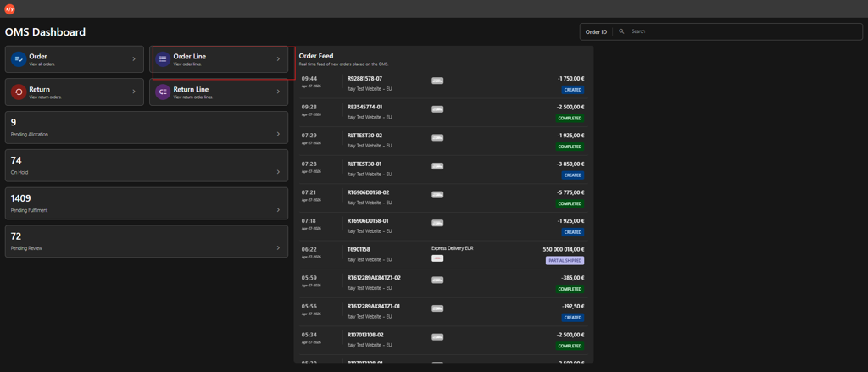The width and height of the screenshot is (868, 372).
Task: Select order T6901158 in the feed
Action: coord(359,249)
